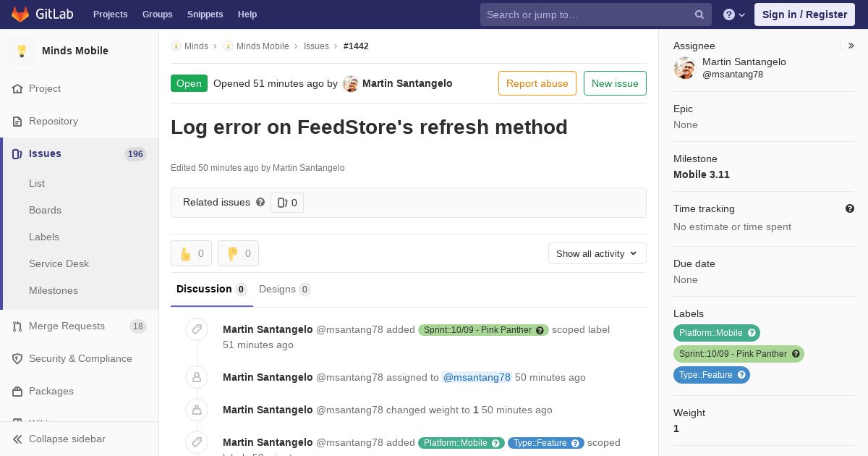
Task: Click the help icon on Type::Feature sidebar label
Action: (741, 375)
